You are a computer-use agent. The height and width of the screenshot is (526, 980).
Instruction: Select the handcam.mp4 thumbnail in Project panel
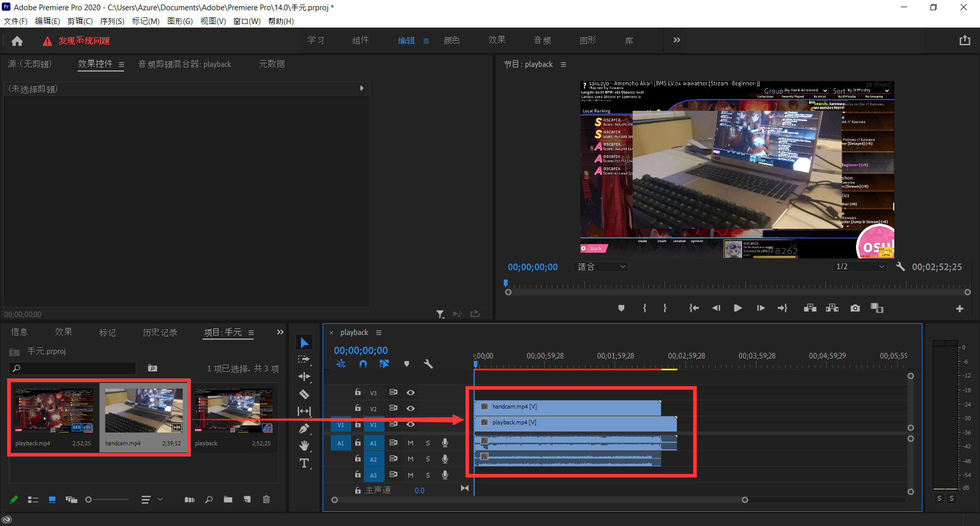(x=143, y=411)
